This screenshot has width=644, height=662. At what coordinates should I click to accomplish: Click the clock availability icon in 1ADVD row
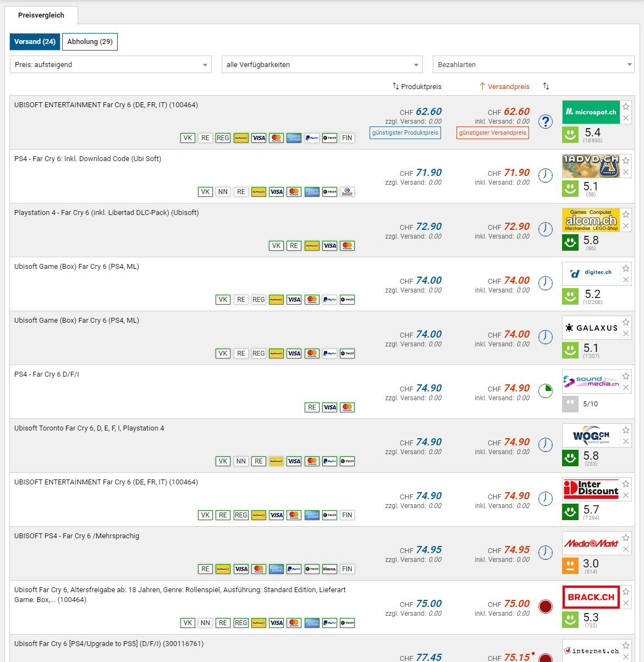[545, 175]
